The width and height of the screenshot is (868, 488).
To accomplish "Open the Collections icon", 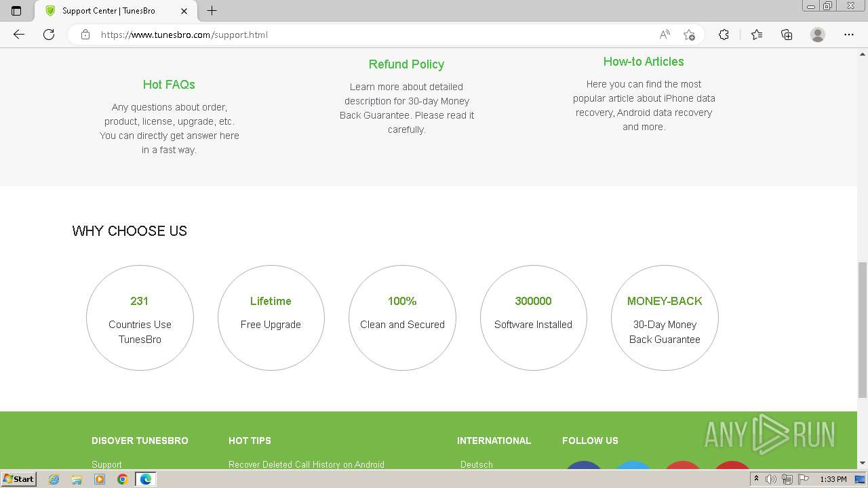I will pyautogui.click(x=787, y=35).
